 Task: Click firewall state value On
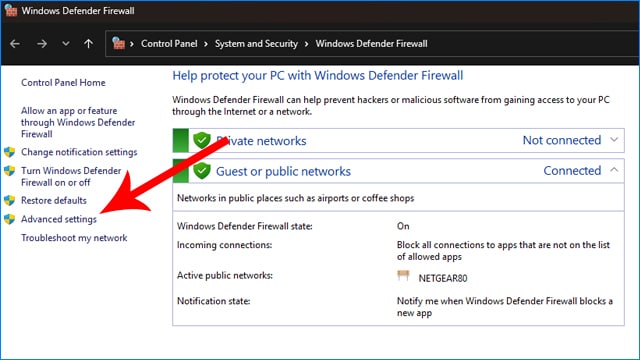click(403, 226)
